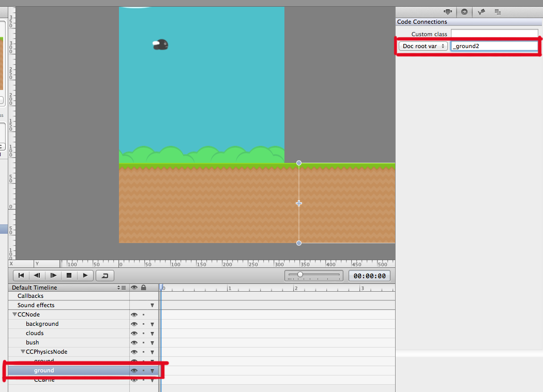Toggle visibility of the clouds layer
Viewport: 543px width, 392px height.
[134, 333]
